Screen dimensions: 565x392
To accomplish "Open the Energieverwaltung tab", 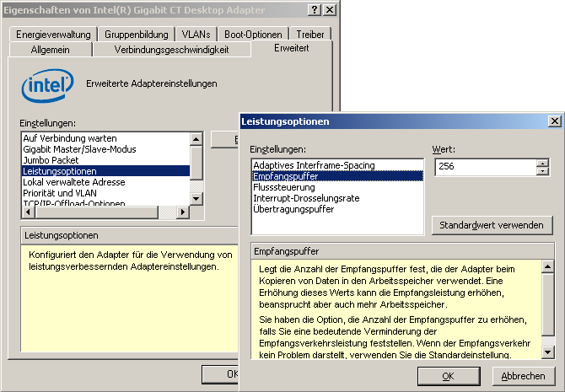I will click(53, 35).
